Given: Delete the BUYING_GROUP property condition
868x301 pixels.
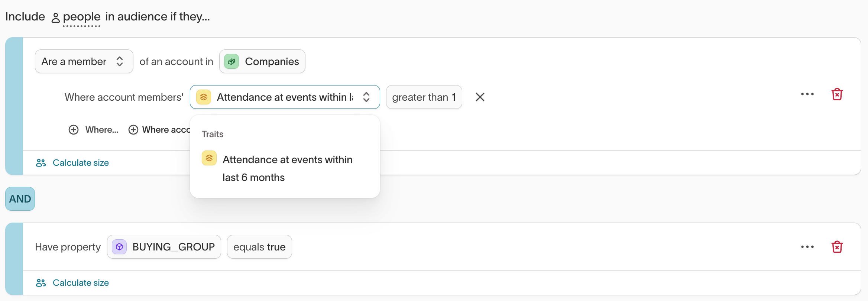Looking at the screenshot, I should pyautogui.click(x=837, y=247).
